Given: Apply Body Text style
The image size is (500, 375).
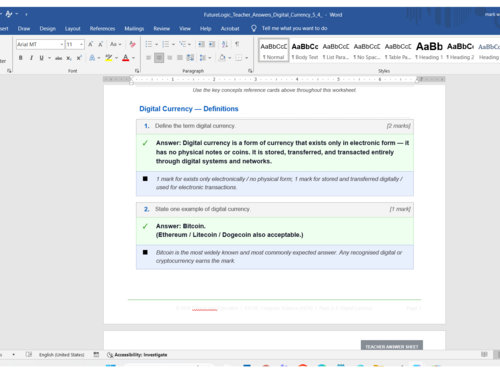Looking at the screenshot, I should 305,51.
